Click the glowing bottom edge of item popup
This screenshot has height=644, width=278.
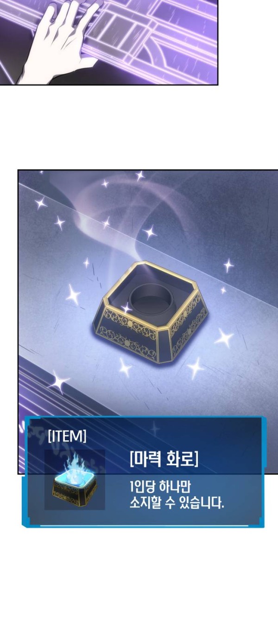tap(144, 525)
